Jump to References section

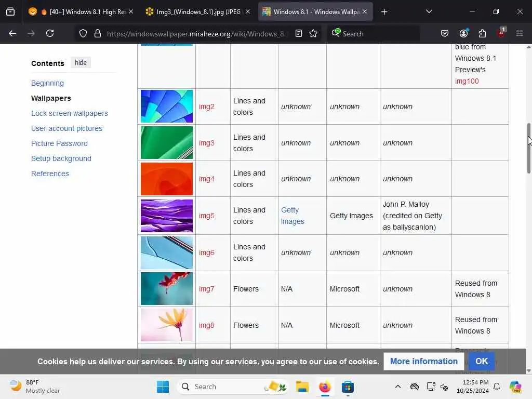click(x=50, y=174)
